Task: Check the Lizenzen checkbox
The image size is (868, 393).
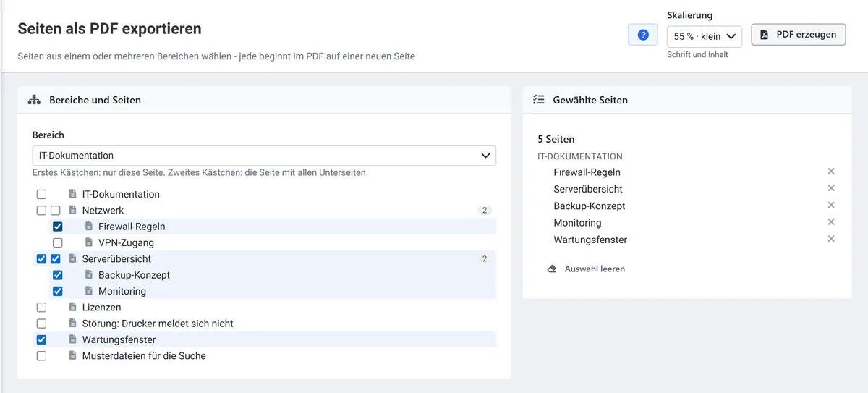Action: pyautogui.click(x=41, y=308)
